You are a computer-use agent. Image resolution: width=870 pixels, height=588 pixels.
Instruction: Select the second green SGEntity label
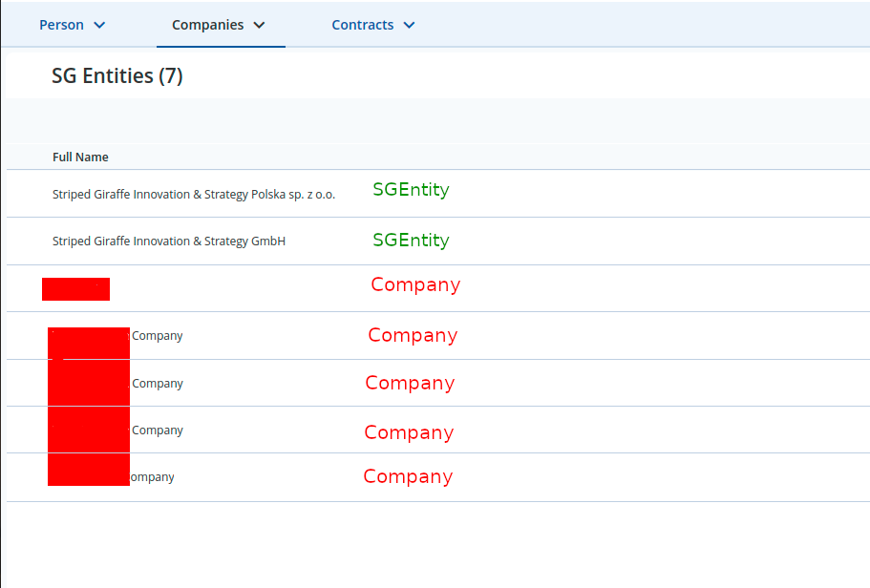point(411,241)
